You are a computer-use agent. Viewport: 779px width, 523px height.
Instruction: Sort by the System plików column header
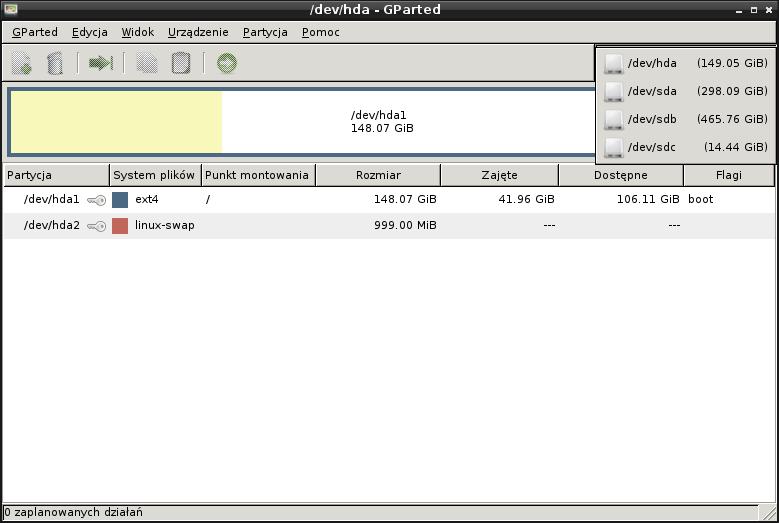point(155,175)
